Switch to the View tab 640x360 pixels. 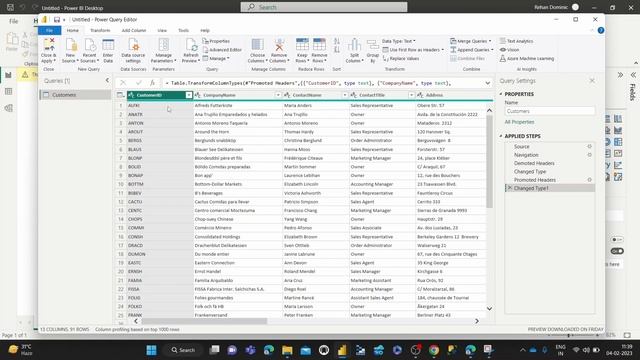click(x=162, y=31)
